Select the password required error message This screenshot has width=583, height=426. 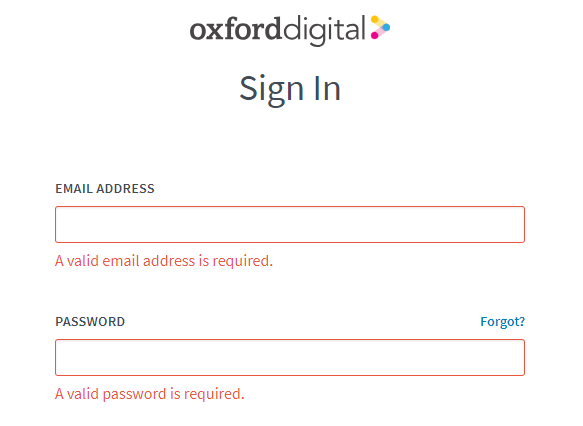coord(150,394)
